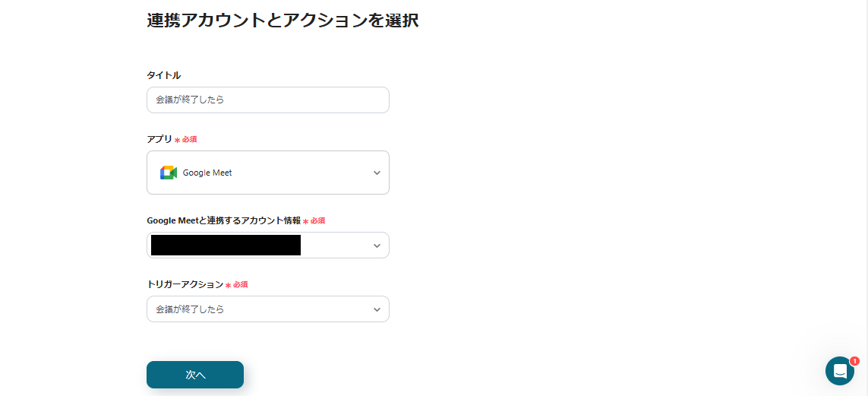The height and width of the screenshot is (396, 868).
Task: Open the chat support widget icon
Action: point(839,371)
